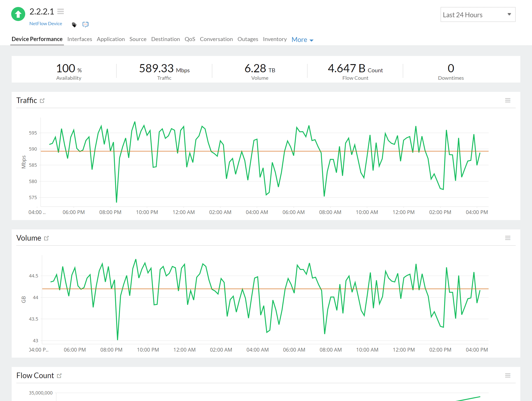The height and width of the screenshot is (401, 532).
Task: Click the green device status arrow icon
Action: tap(18, 14)
